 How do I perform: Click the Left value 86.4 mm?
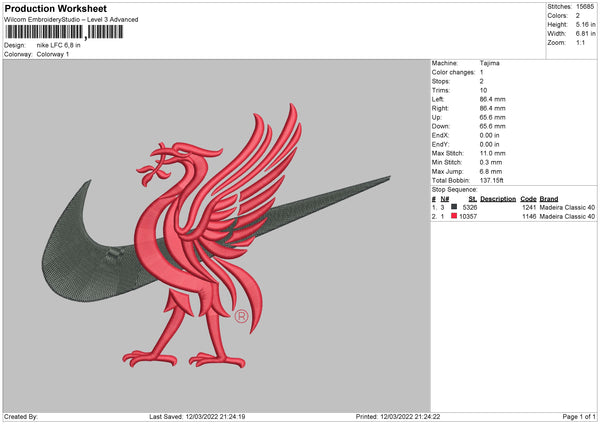[492, 99]
